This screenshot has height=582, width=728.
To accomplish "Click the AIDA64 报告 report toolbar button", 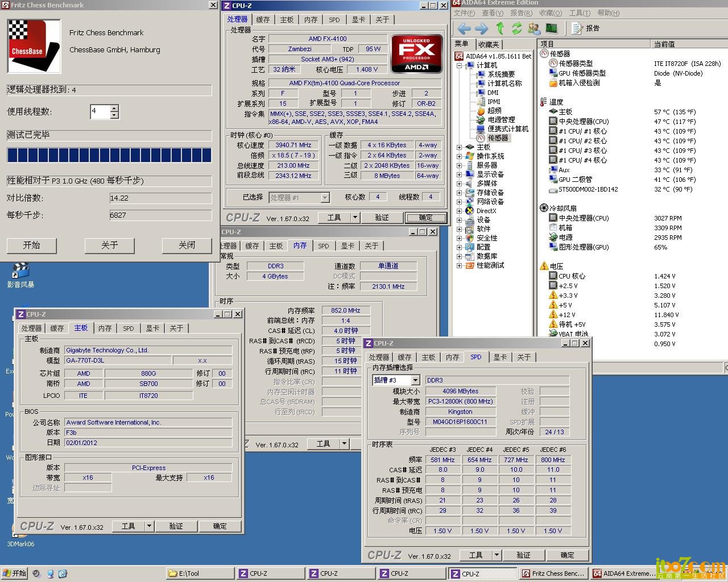I will point(585,28).
